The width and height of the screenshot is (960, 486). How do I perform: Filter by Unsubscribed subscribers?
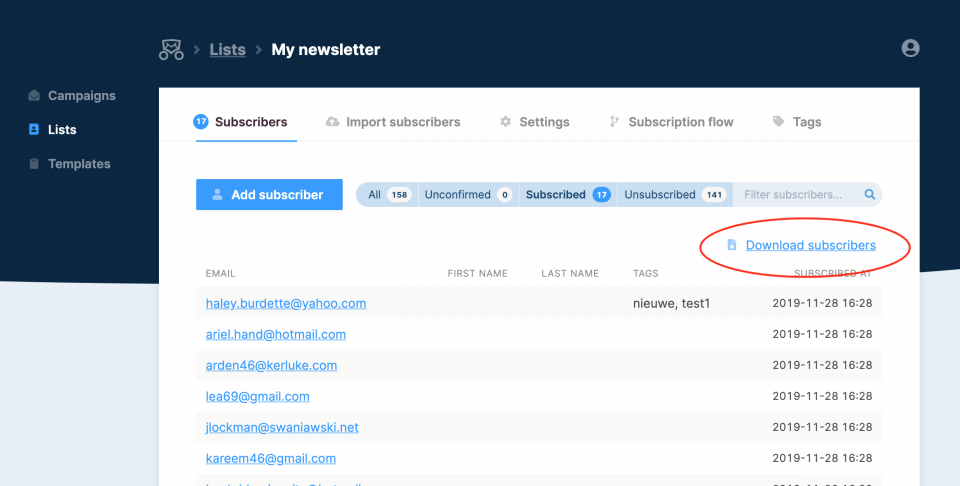[675, 195]
